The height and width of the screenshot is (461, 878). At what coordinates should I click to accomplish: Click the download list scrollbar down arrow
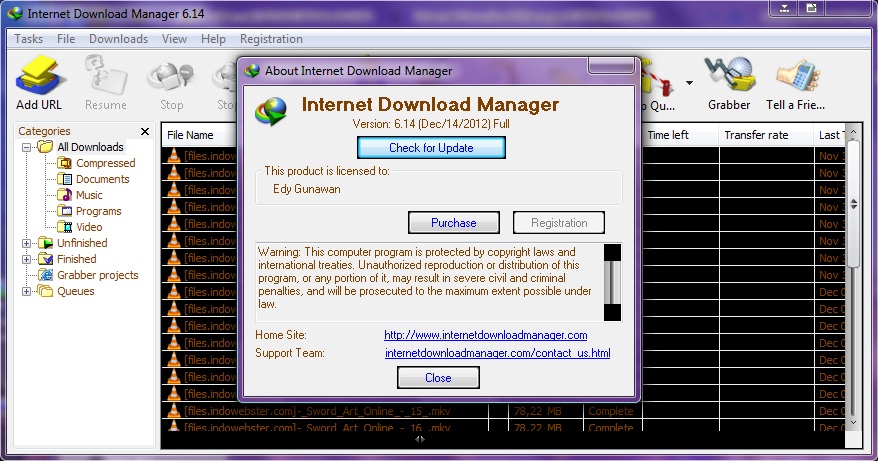853,423
